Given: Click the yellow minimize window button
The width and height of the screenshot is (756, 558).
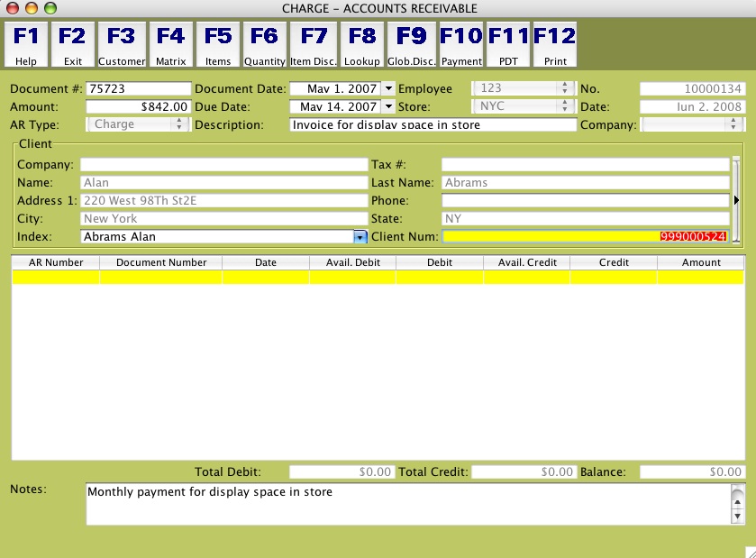Looking at the screenshot, I should tap(32, 8).
